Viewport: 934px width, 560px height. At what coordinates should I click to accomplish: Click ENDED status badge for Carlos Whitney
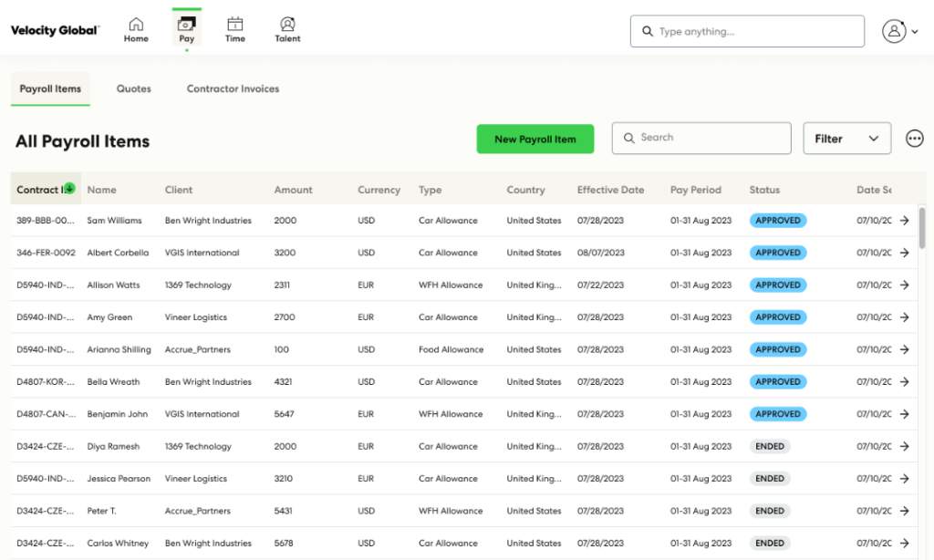(x=770, y=544)
